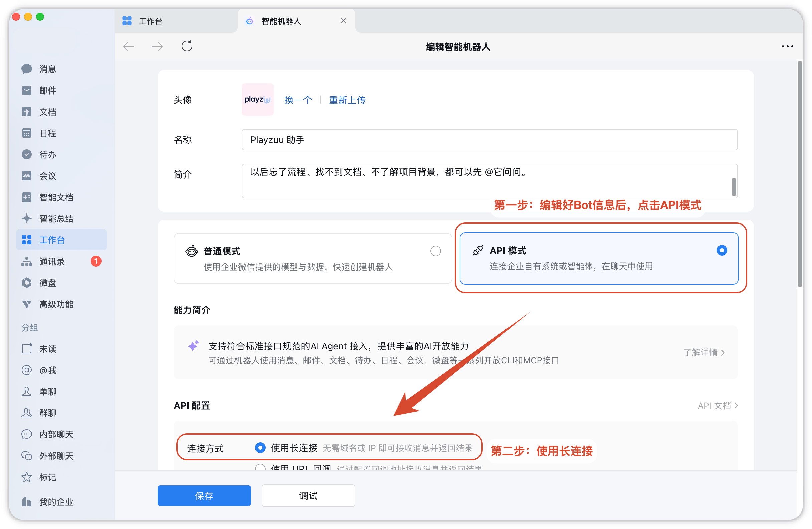Switch to the 工作台 tab
The image size is (812, 529).
[176, 21]
